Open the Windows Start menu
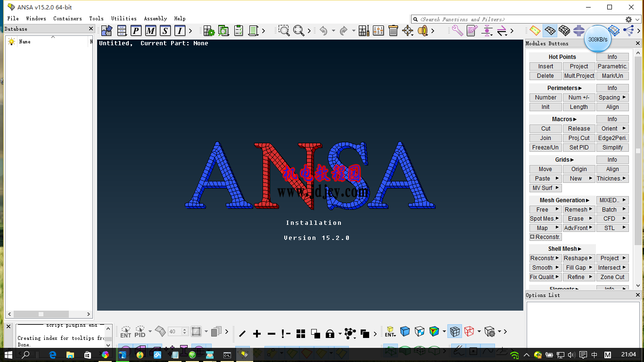The height and width of the screenshot is (362, 644). tap(8, 355)
